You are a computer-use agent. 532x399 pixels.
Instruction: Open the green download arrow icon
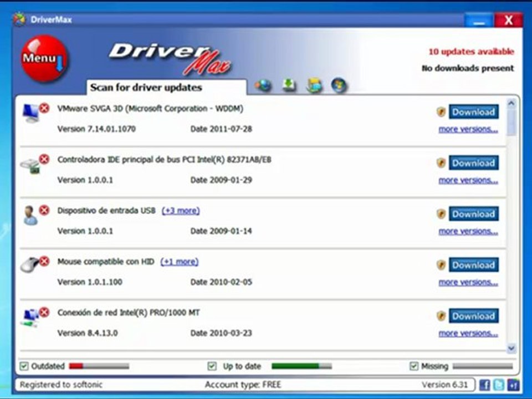pyautogui.click(x=289, y=85)
